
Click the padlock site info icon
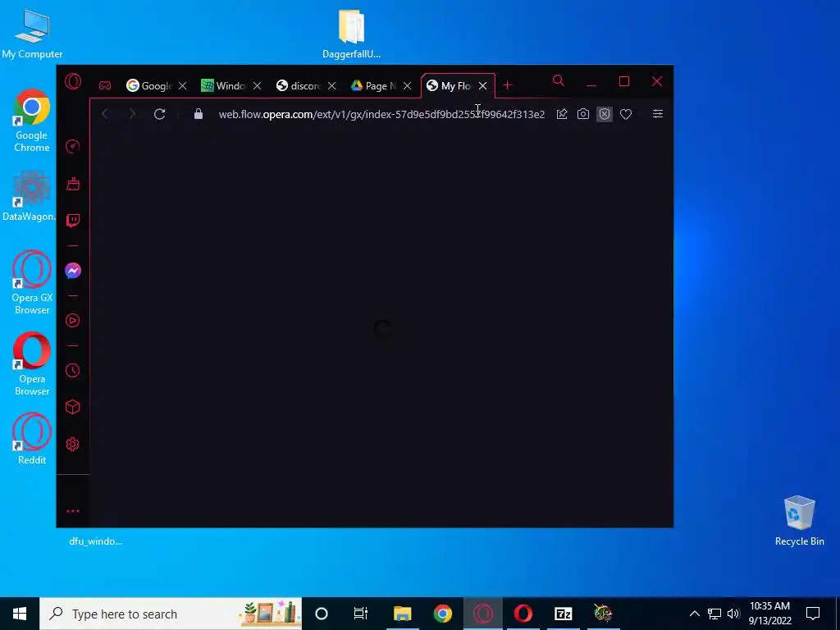pyautogui.click(x=199, y=113)
